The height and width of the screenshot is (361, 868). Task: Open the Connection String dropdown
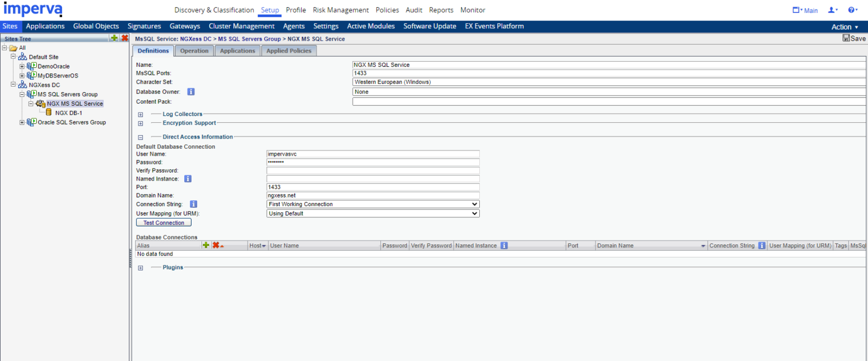point(372,204)
